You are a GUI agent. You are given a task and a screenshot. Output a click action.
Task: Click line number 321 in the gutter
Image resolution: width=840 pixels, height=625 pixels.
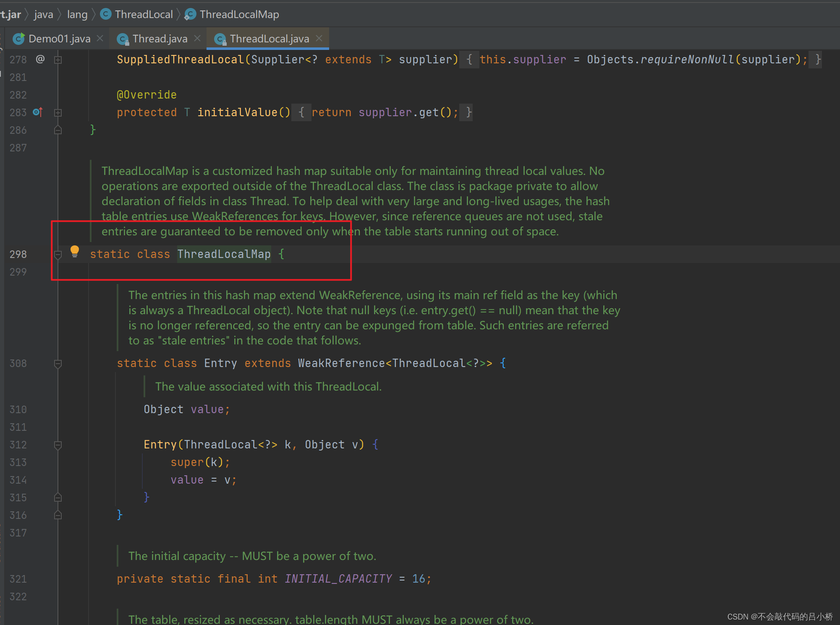(18, 579)
